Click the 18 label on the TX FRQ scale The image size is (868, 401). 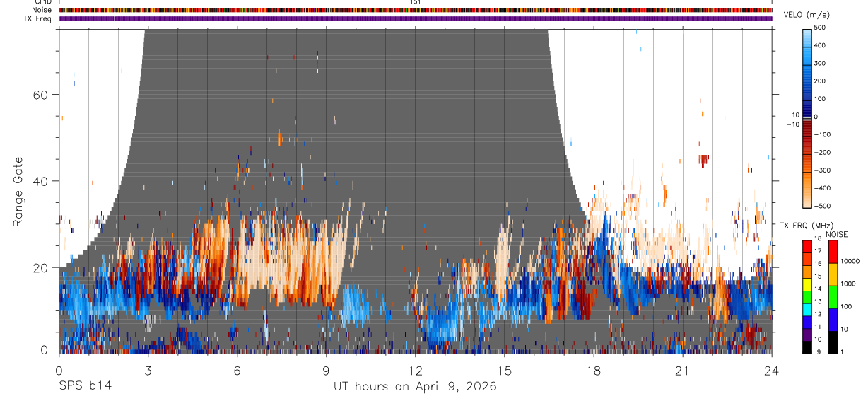pyautogui.click(x=819, y=239)
